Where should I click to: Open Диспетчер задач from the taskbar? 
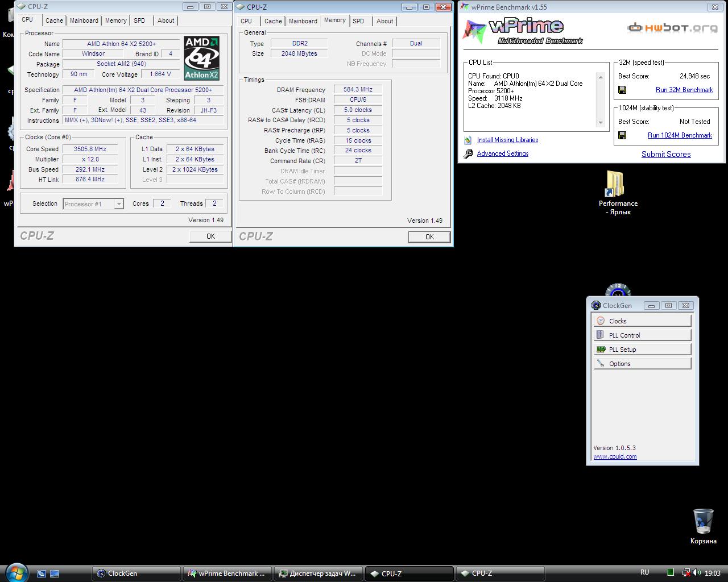click(x=318, y=573)
